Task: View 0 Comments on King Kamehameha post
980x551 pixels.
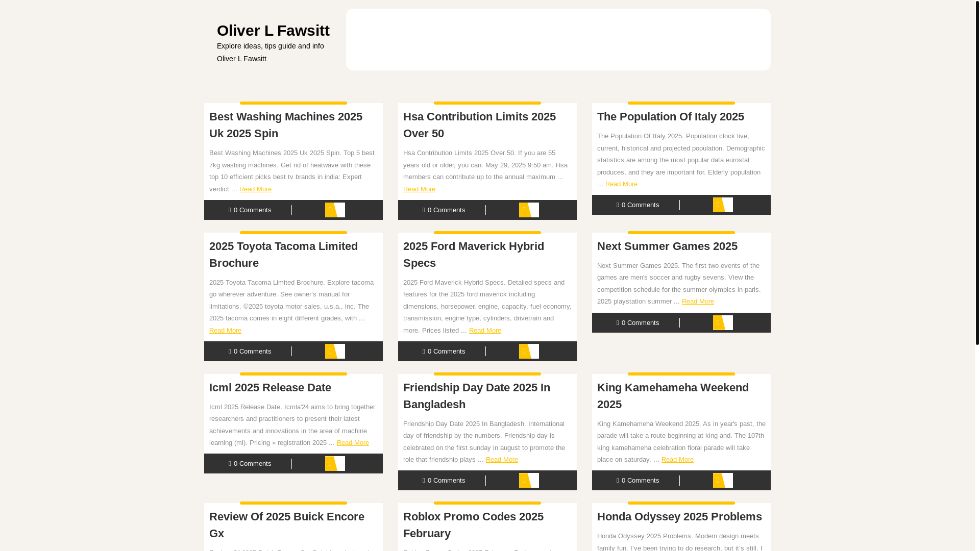Action: click(638, 481)
